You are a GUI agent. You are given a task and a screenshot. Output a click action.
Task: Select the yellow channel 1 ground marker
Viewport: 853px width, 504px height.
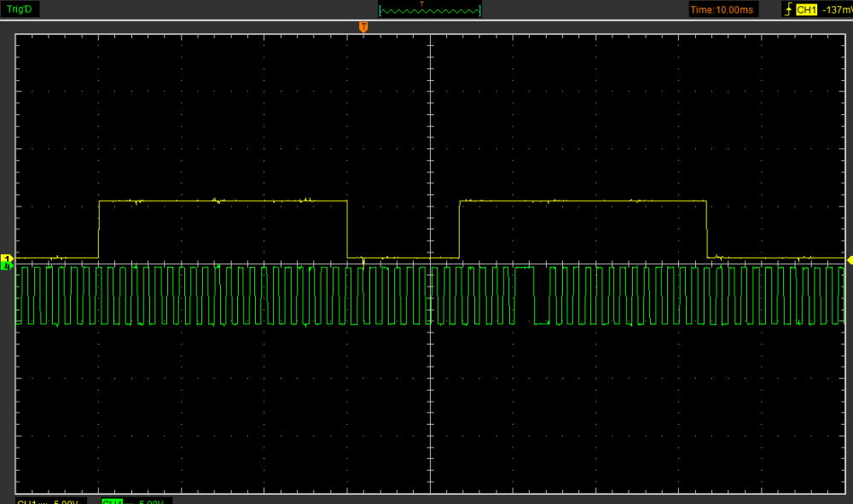click(8, 258)
